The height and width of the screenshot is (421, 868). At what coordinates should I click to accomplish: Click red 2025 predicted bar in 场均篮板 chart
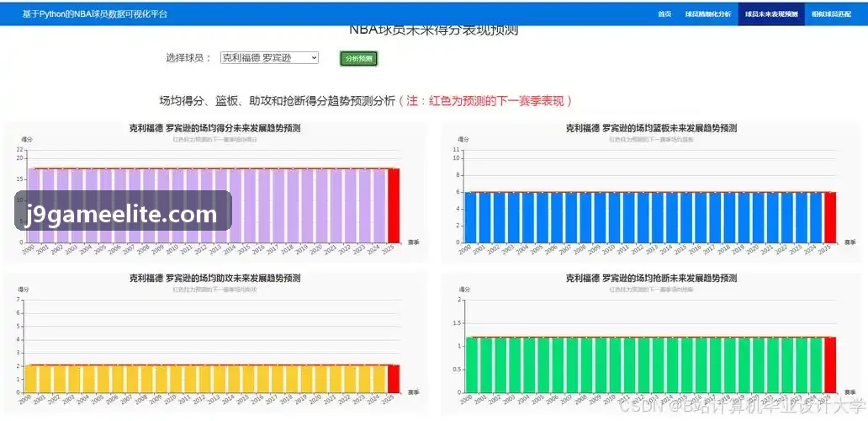click(x=830, y=217)
